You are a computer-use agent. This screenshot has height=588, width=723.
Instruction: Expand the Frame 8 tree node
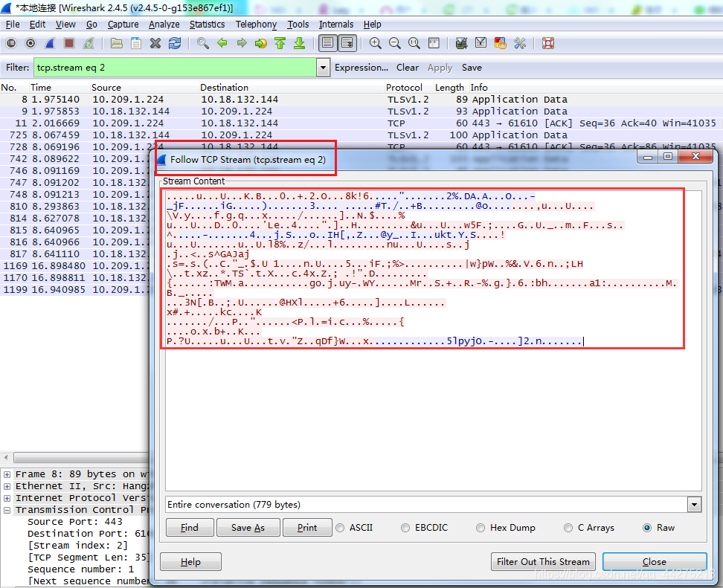click(7, 474)
